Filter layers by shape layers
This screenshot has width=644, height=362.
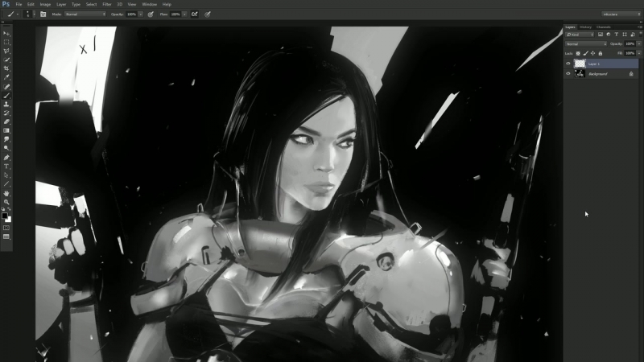click(625, 35)
